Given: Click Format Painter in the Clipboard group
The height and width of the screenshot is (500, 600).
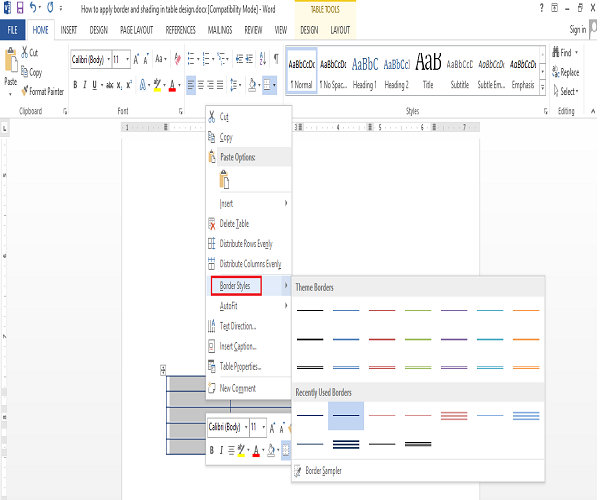Looking at the screenshot, I should [x=42, y=91].
